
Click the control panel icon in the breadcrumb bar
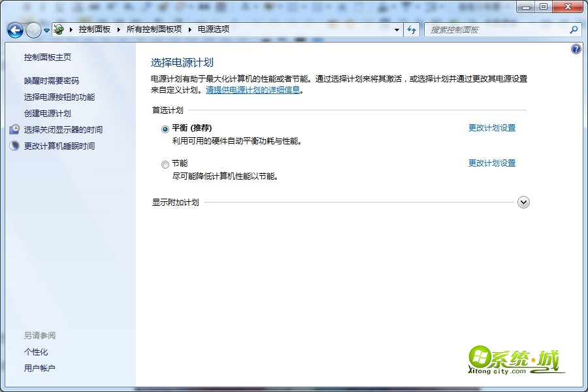tap(58, 29)
